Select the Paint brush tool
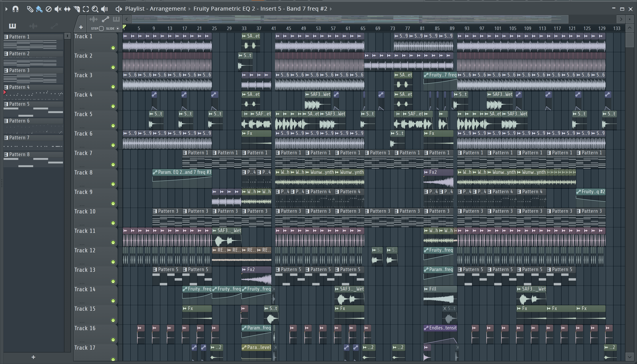The image size is (637, 364). (x=39, y=9)
